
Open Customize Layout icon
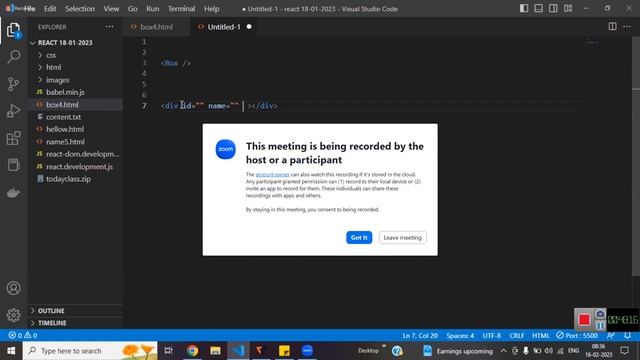pyautogui.click(x=568, y=9)
